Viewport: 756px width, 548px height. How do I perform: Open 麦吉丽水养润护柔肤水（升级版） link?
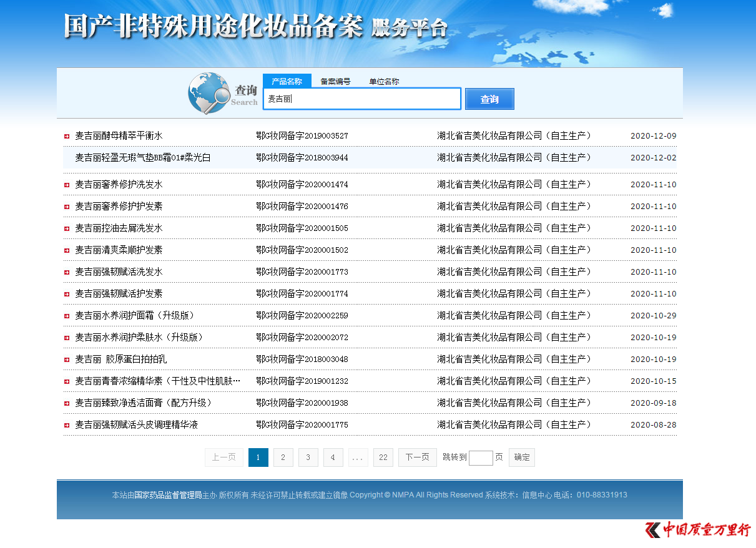point(139,337)
